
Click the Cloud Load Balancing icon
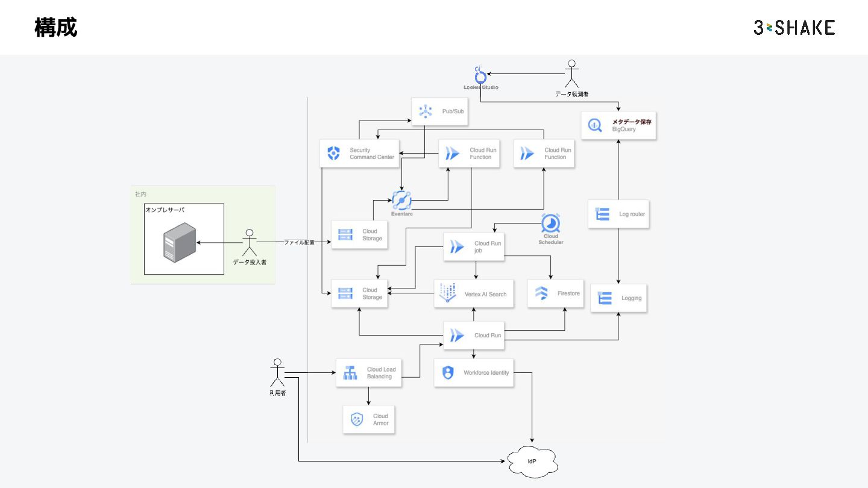(x=350, y=373)
